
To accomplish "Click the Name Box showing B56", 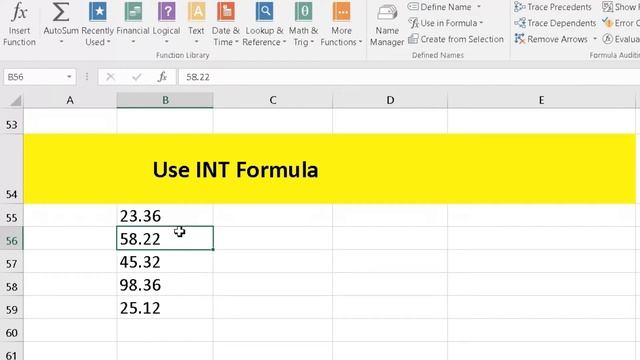I will pyautogui.click(x=34, y=77).
